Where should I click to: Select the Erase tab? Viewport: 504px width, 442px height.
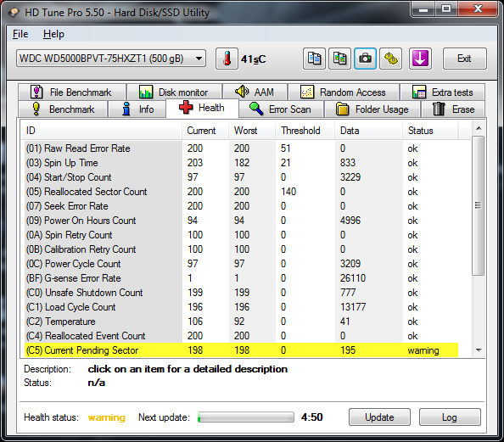[x=453, y=109]
